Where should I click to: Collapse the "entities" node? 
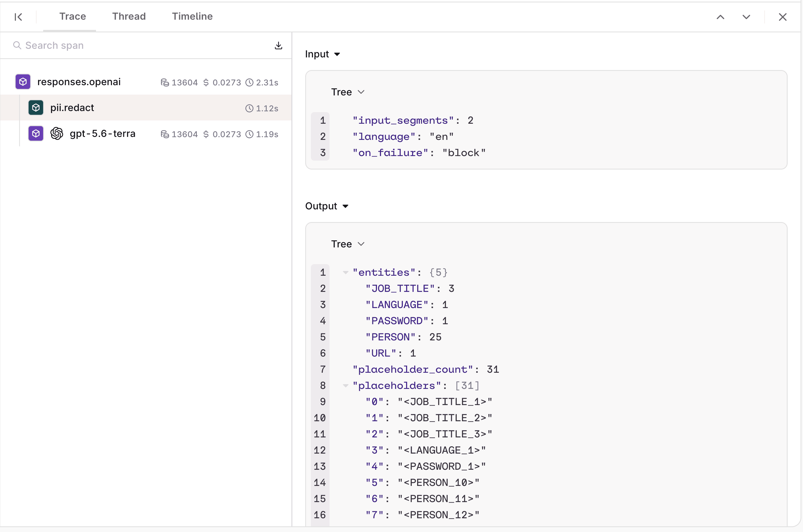tap(345, 272)
